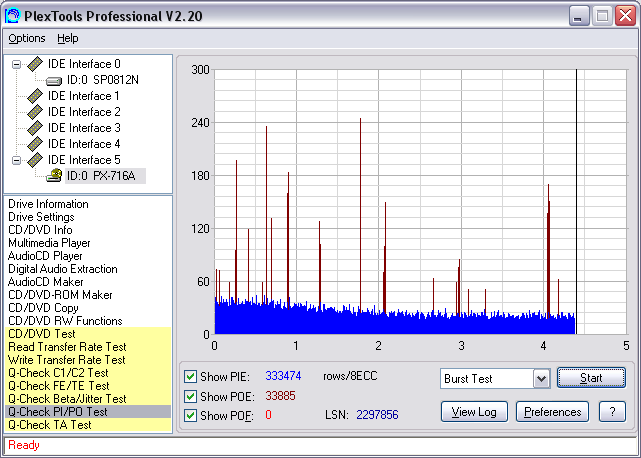Select ID:0 SP0812N drive
Viewport: 641px width, 458px height.
coord(103,80)
